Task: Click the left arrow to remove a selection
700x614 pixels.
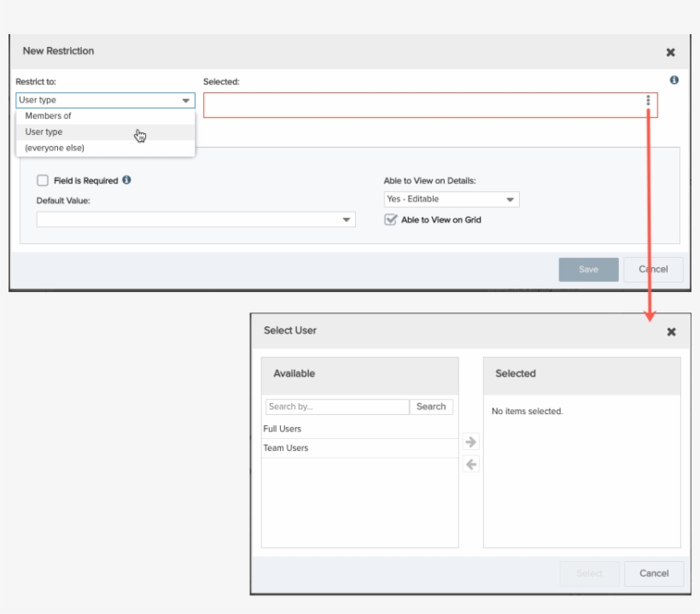Action: 473,464
